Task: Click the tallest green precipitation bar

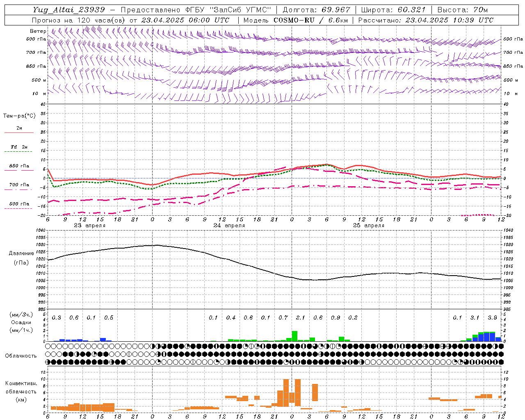Action: click(x=294, y=336)
